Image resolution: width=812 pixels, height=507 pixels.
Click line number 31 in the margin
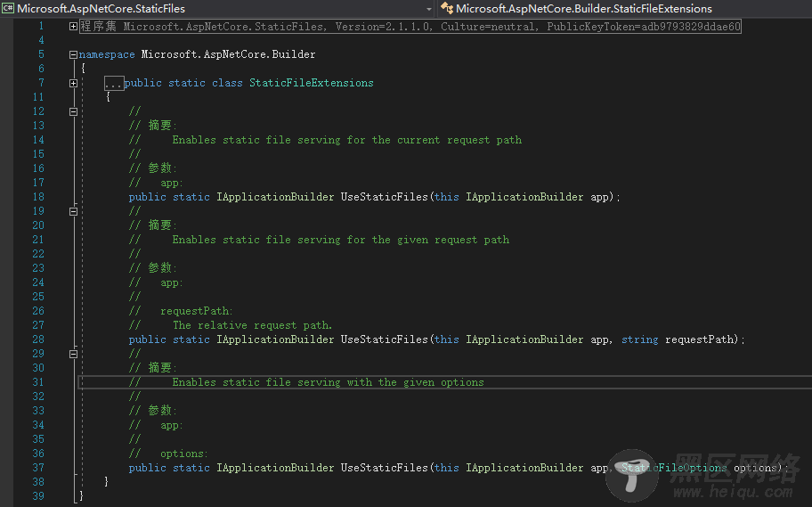pos(38,382)
